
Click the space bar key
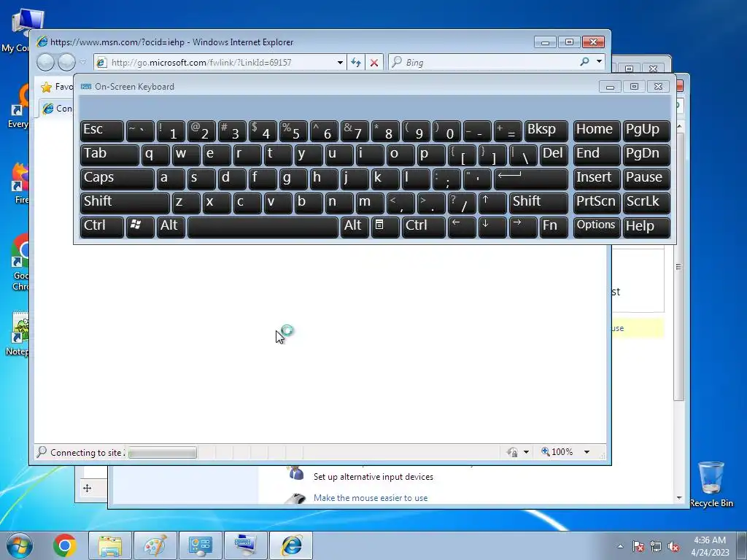coord(263,227)
